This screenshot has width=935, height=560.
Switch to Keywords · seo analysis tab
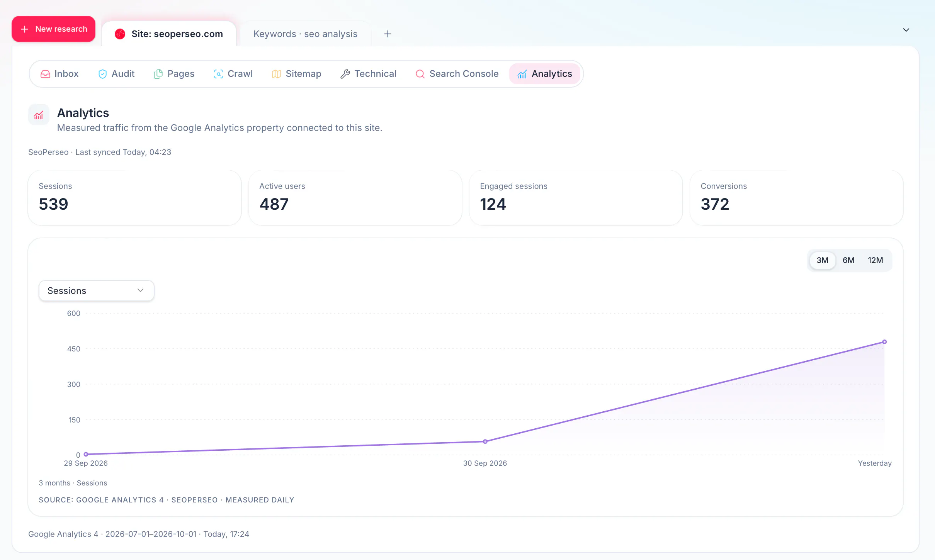[305, 34]
